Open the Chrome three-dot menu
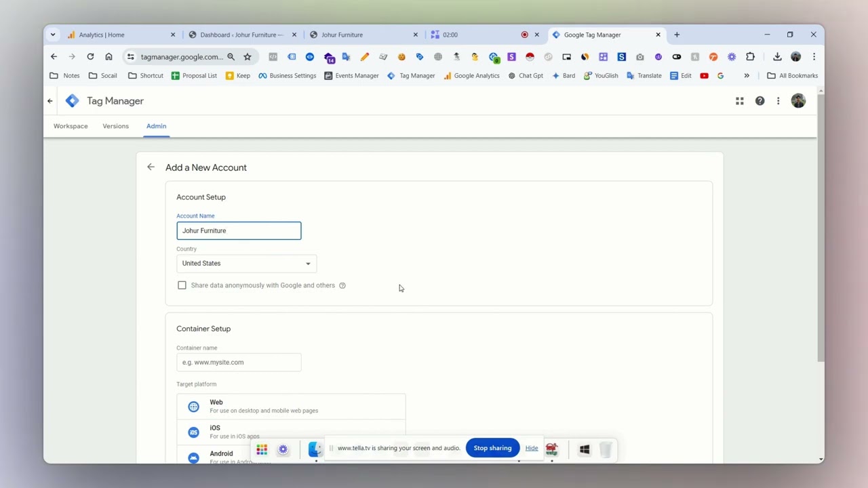 pos(814,57)
